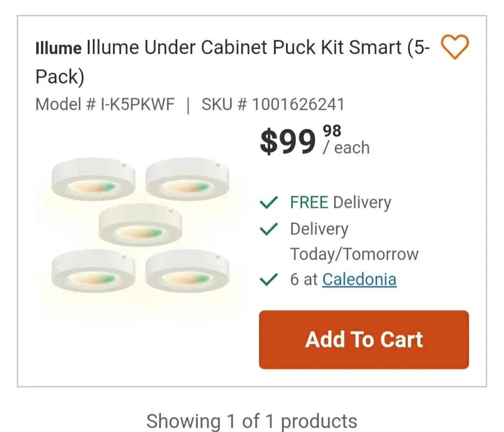The height and width of the screenshot is (432, 504).
Task: Click the top-right puck light in image
Action: [x=188, y=179]
